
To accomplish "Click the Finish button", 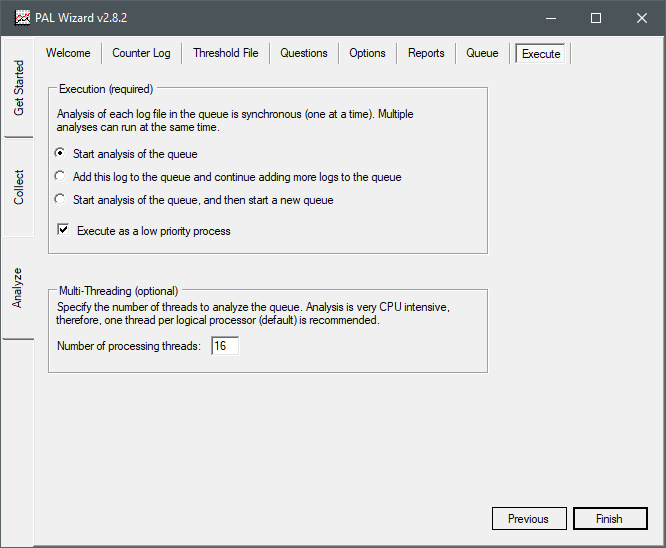I will click(610, 519).
